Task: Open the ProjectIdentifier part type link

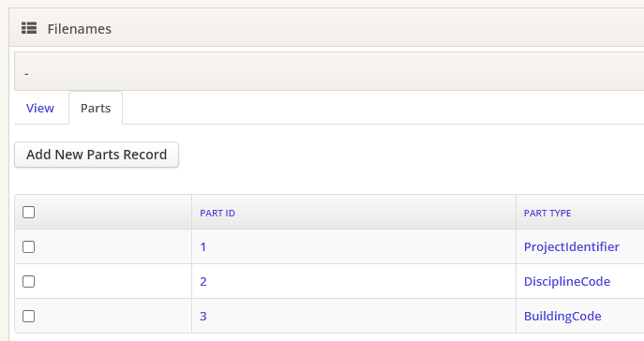Action: pyautogui.click(x=571, y=247)
